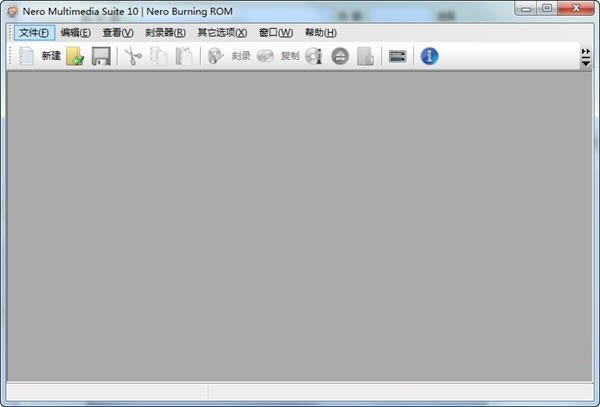Click the Paste clipboard icon
This screenshot has height=407, width=600.
coord(184,56)
